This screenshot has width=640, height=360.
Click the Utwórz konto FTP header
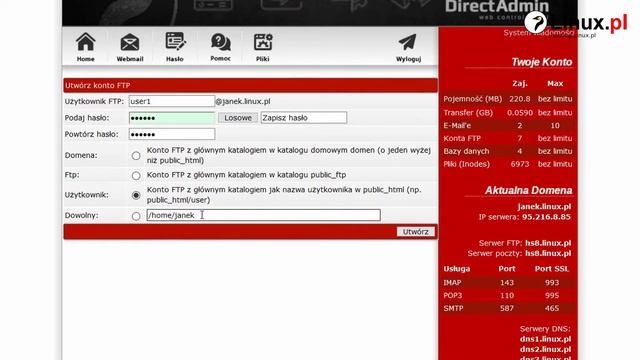coord(98,85)
